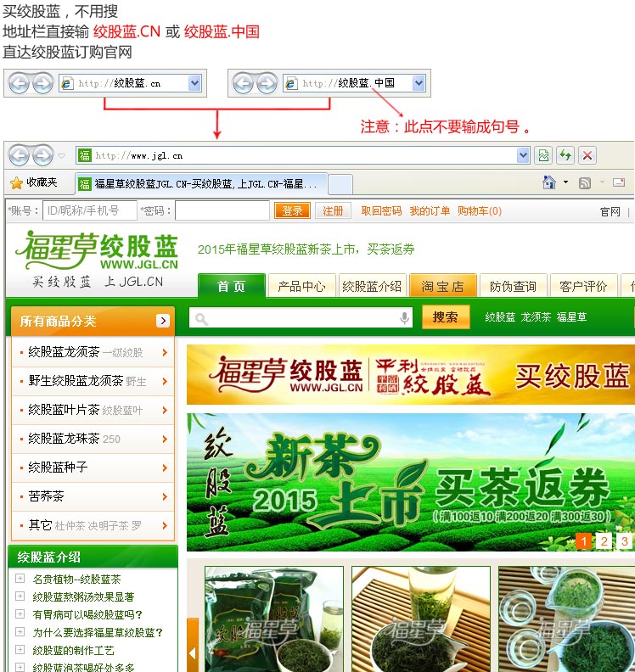The image size is (635, 672).
Task: Click the orange 搜索 button
Action: (x=446, y=317)
